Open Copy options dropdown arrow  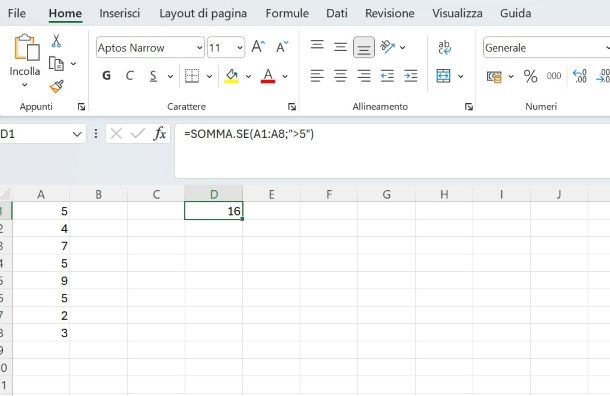(73, 63)
